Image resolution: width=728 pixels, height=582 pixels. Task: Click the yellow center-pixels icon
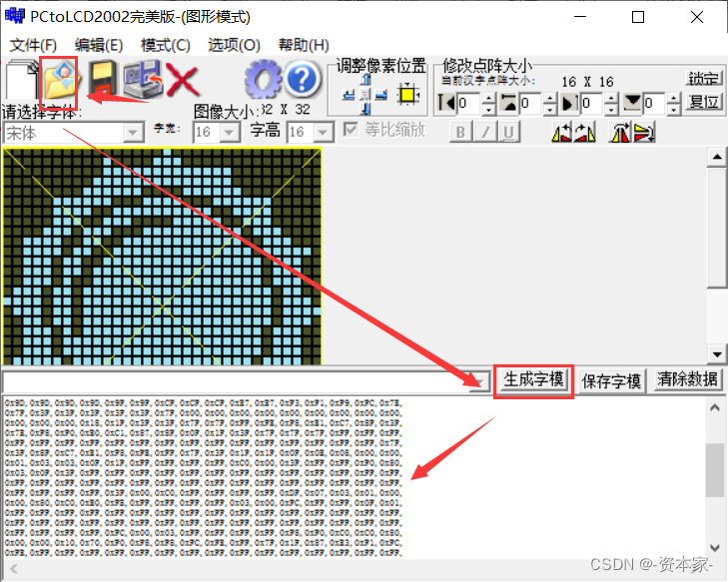407,95
